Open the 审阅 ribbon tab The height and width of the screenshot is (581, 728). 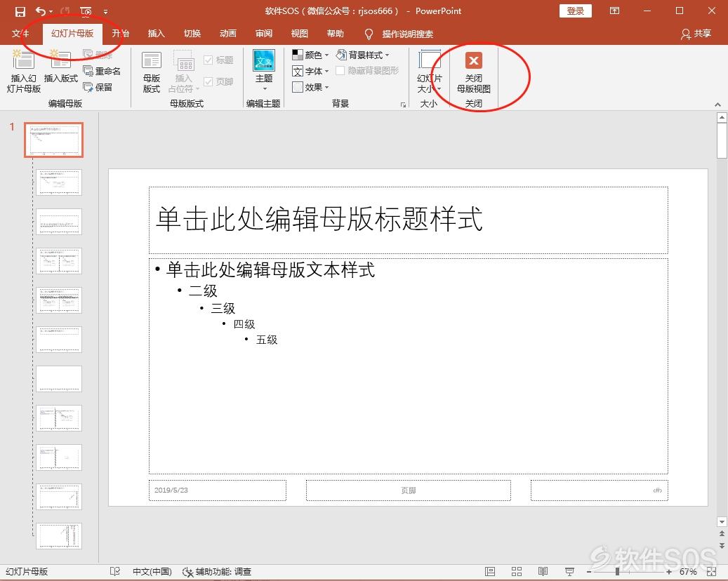tap(264, 34)
